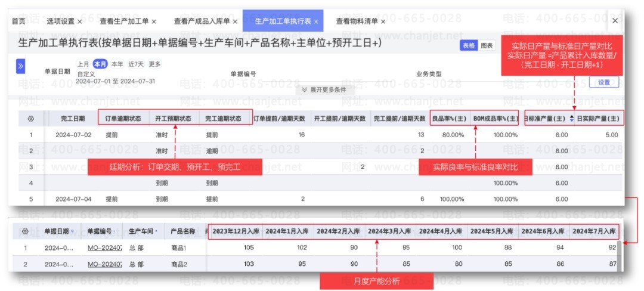
Task: Select the 本月 date filter
Action: pyautogui.click(x=100, y=64)
